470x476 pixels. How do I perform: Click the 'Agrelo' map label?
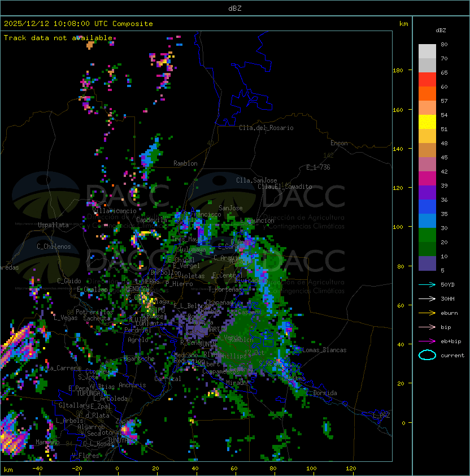138,340
